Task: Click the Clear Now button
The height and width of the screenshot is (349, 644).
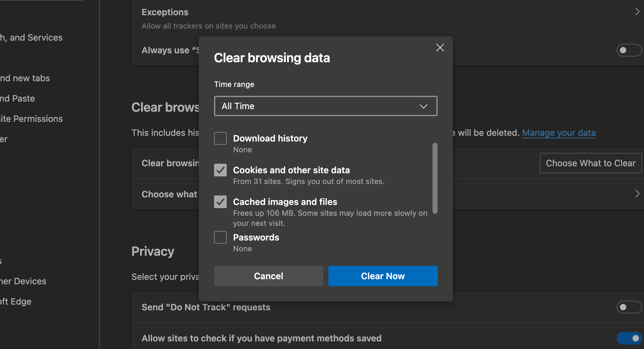Action: [x=382, y=276]
